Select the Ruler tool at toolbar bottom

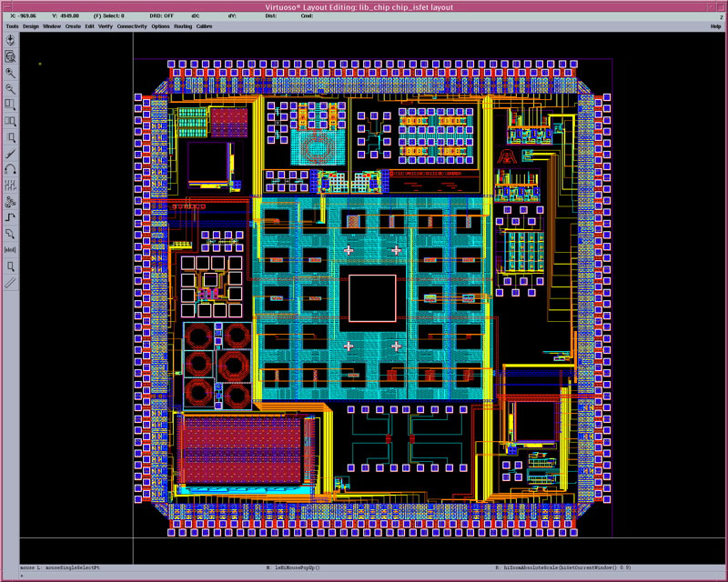point(10,283)
